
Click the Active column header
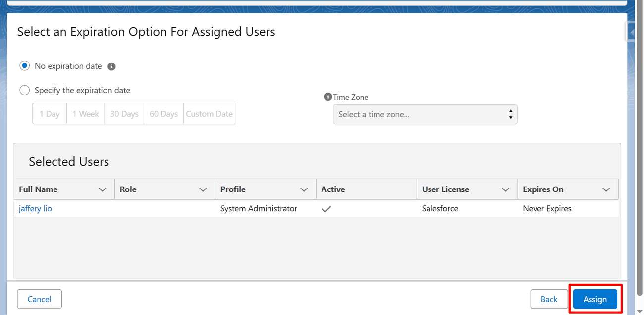pyautogui.click(x=366, y=189)
